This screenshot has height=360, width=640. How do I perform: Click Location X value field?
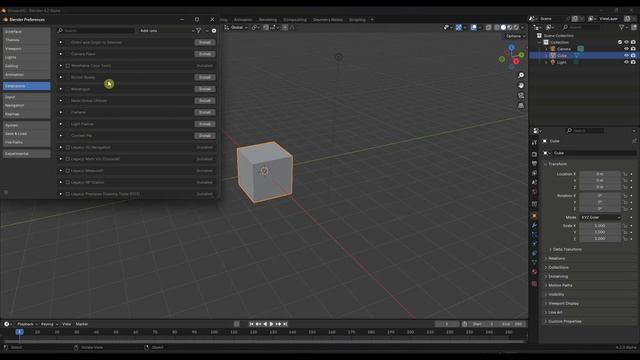click(x=600, y=174)
